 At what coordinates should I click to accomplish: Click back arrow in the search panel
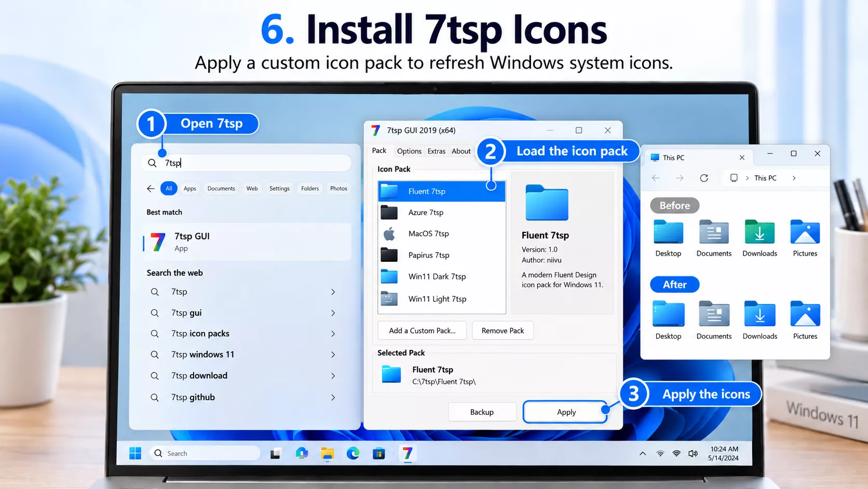coord(151,189)
